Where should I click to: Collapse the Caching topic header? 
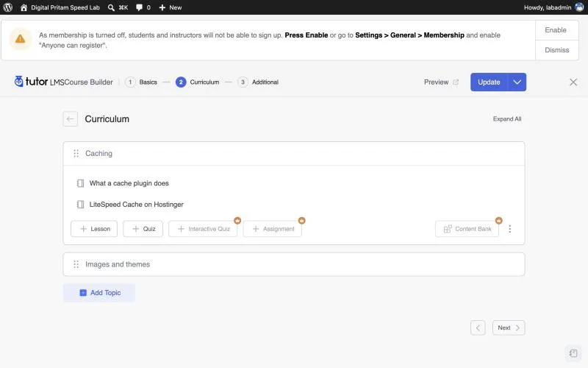pos(293,153)
